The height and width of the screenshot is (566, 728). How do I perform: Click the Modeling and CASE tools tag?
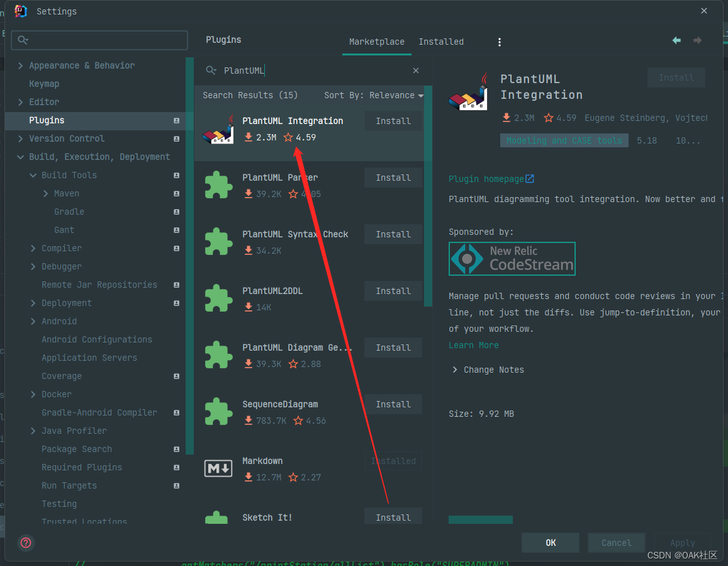(564, 140)
